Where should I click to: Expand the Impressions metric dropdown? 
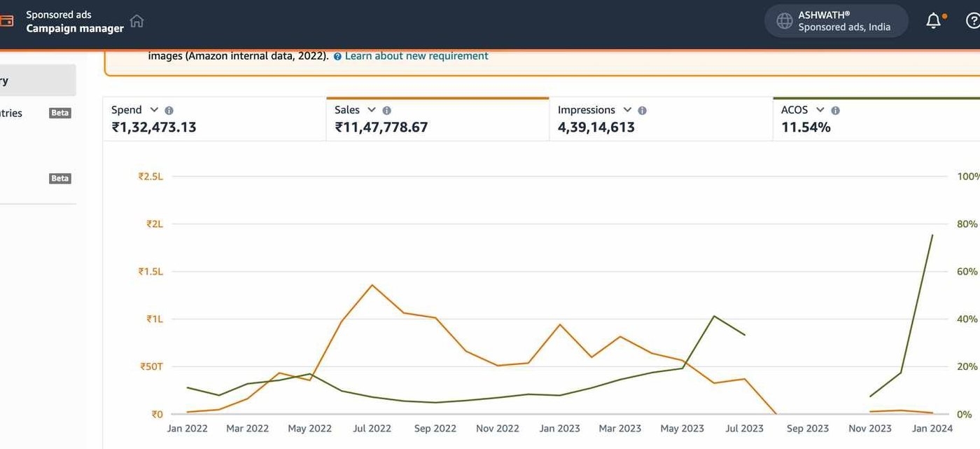[627, 110]
